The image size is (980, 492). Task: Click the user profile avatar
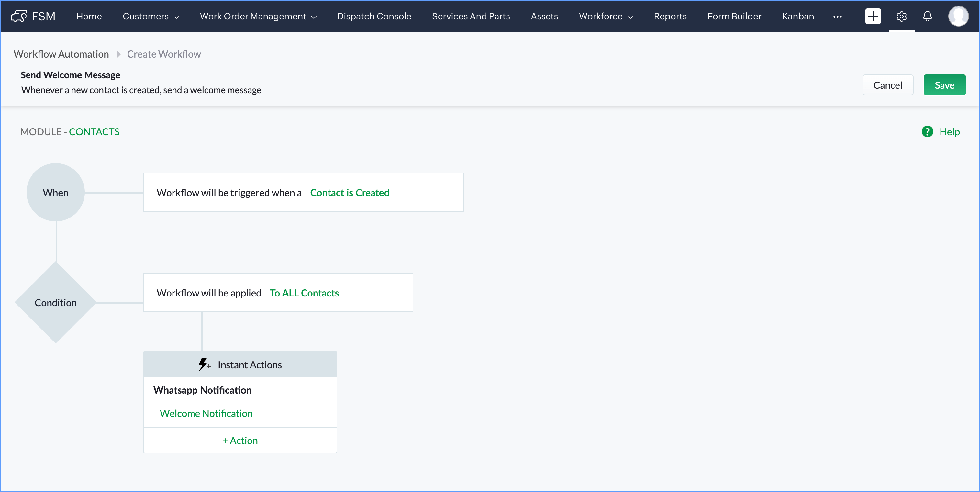pyautogui.click(x=958, y=16)
